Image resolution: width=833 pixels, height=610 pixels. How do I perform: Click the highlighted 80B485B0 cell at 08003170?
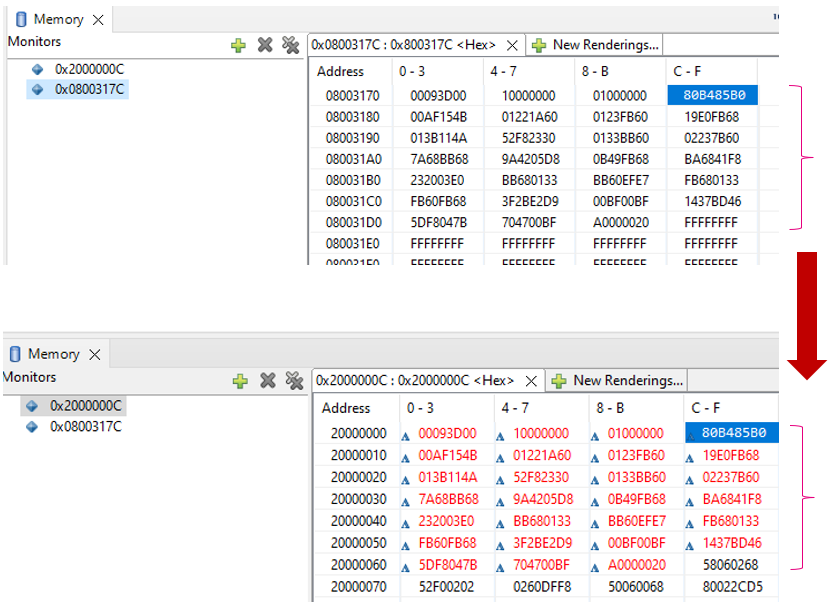click(712, 95)
